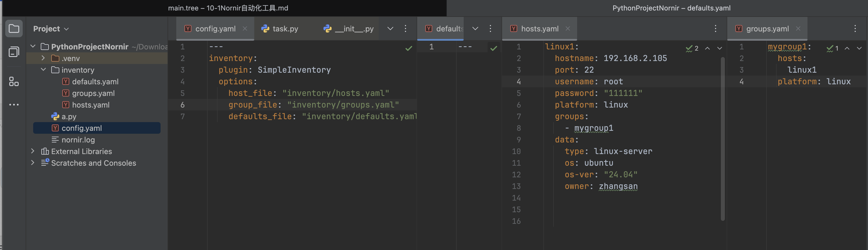Screen dimensions: 868x250
Task: Open the Structure tool window icon
Action: 14,81
